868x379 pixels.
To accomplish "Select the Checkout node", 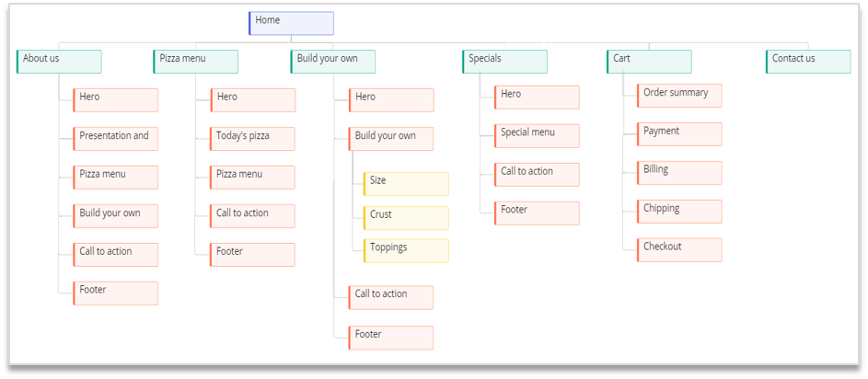I will point(679,250).
